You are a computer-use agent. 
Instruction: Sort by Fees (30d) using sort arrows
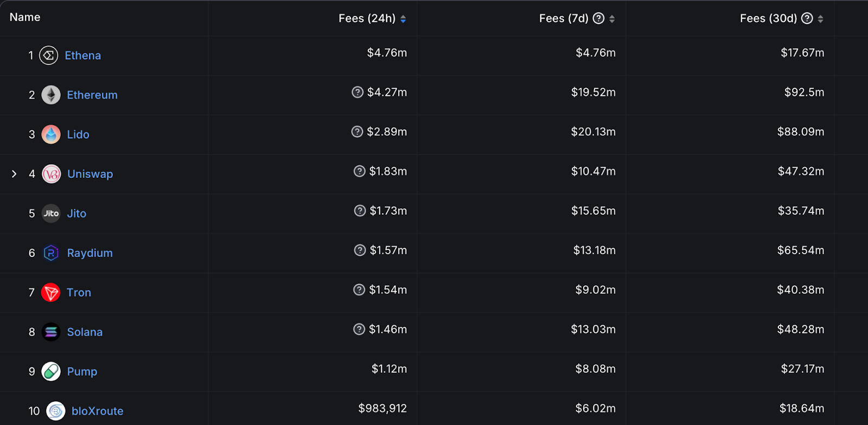[820, 19]
